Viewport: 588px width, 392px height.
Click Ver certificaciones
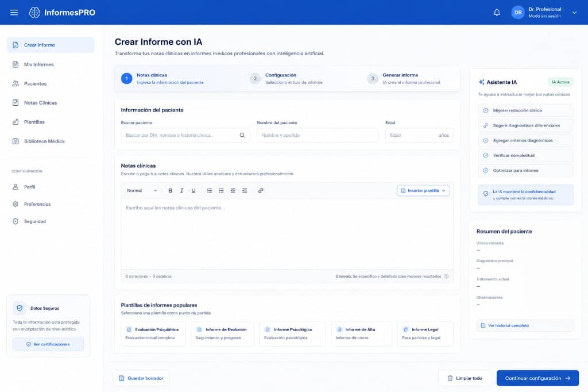(48, 344)
